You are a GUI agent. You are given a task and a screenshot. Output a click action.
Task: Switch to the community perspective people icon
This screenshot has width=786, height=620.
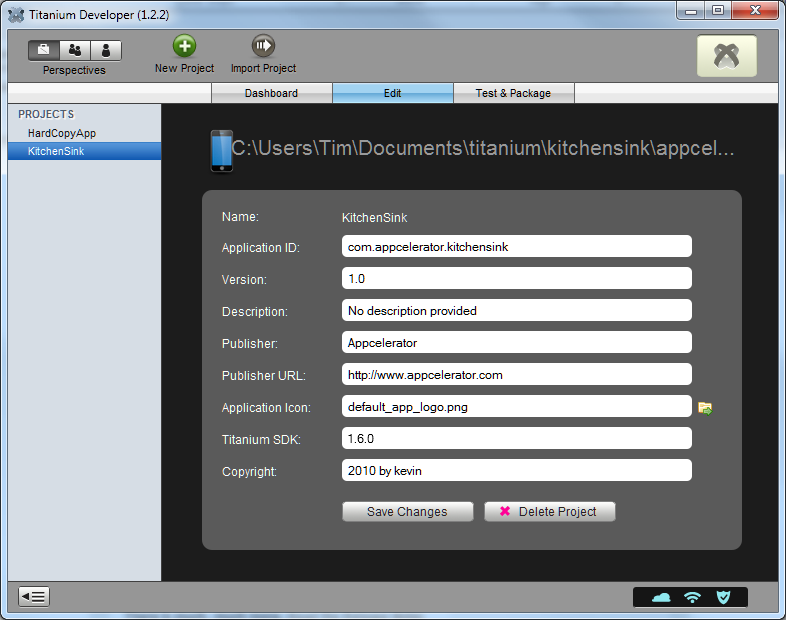tap(75, 50)
